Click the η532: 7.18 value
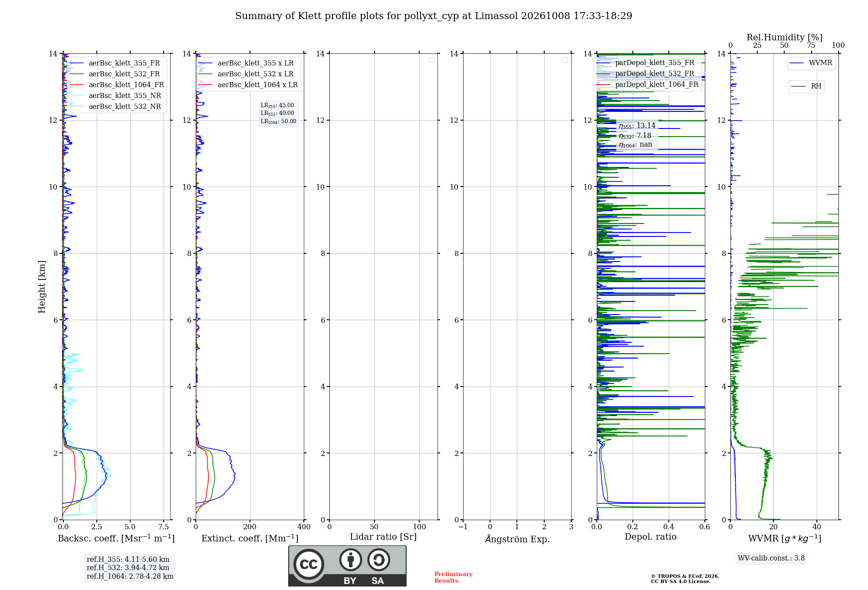The height and width of the screenshot is (590, 868). [x=635, y=136]
